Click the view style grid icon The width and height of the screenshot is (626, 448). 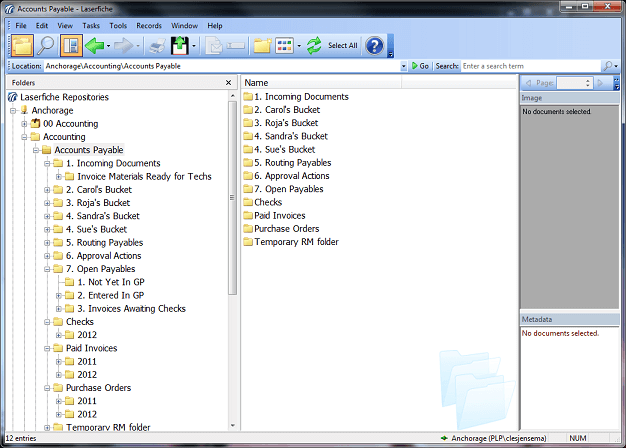tap(284, 46)
